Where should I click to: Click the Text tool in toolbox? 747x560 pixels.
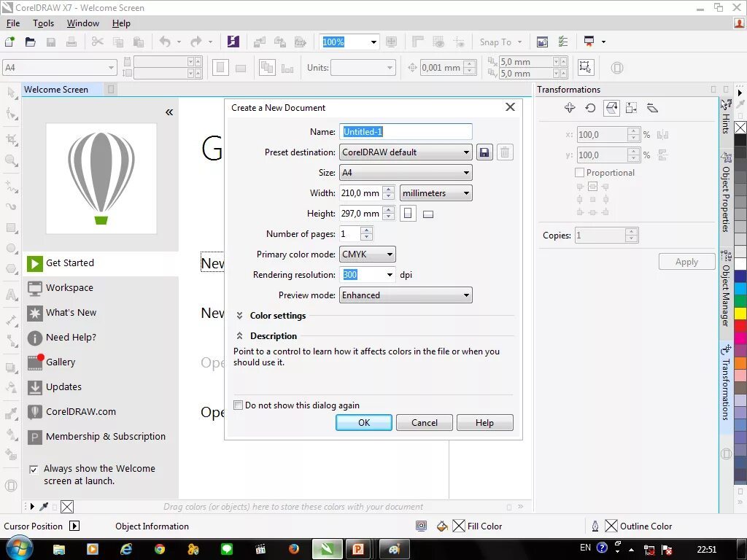[11, 295]
